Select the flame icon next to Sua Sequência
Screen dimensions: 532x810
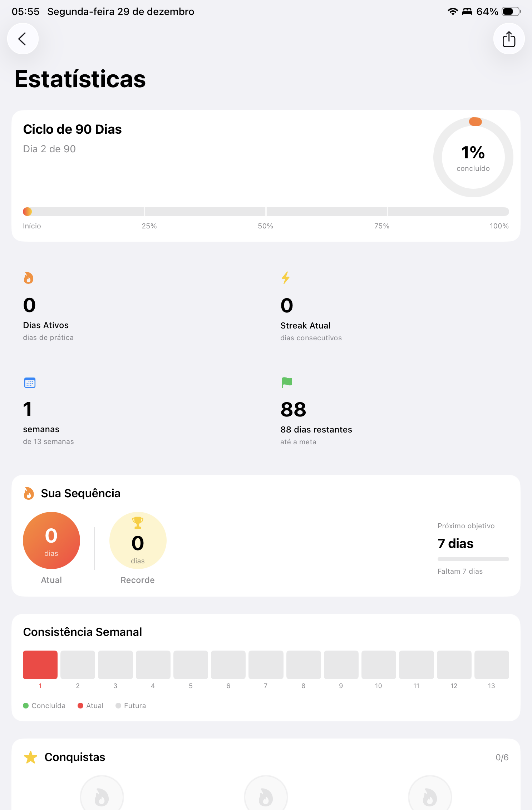point(29,493)
